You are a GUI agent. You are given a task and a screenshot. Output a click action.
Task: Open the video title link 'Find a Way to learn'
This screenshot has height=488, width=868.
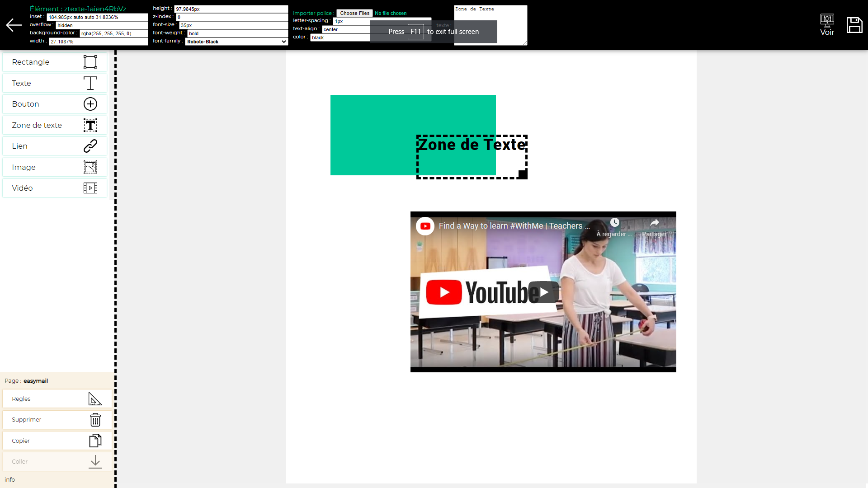514,226
